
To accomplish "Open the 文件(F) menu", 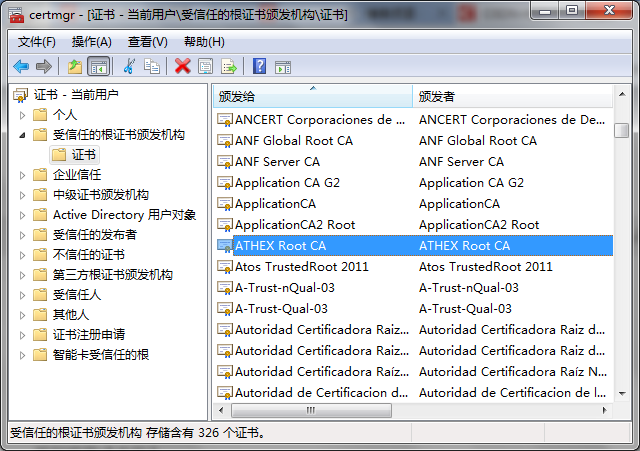I will [36, 42].
